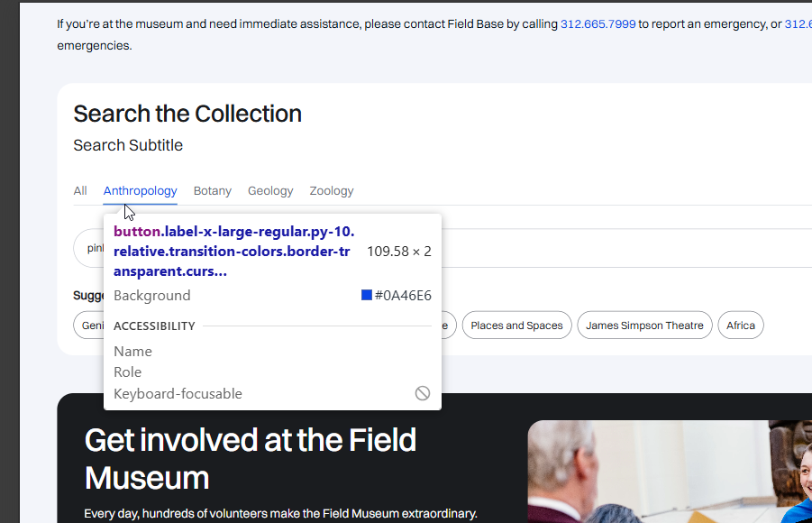Pick the Africa suggestion chip
The height and width of the screenshot is (523, 812).
[740, 326]
